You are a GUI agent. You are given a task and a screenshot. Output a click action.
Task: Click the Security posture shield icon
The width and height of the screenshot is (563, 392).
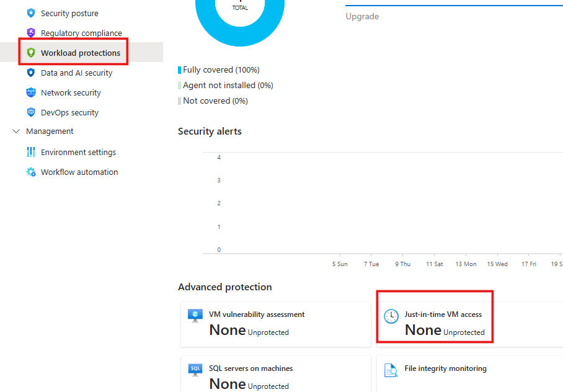click(x=31, y=13)
